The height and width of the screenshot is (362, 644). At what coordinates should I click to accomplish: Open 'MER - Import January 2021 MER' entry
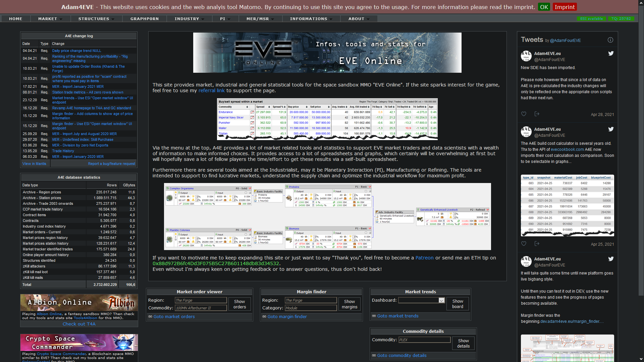click(x=78, y=86)
